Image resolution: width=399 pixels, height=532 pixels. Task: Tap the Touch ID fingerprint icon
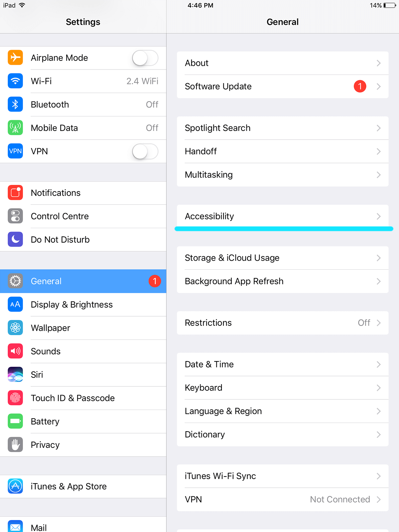coord(15,398)
